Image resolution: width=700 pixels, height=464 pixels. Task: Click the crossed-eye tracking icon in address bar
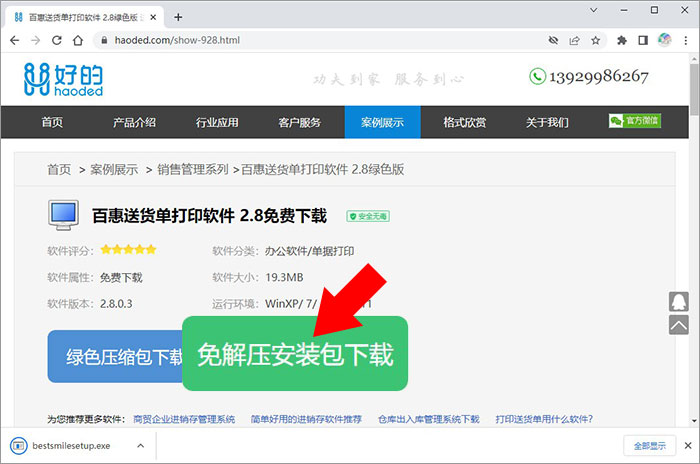[553, 41]
